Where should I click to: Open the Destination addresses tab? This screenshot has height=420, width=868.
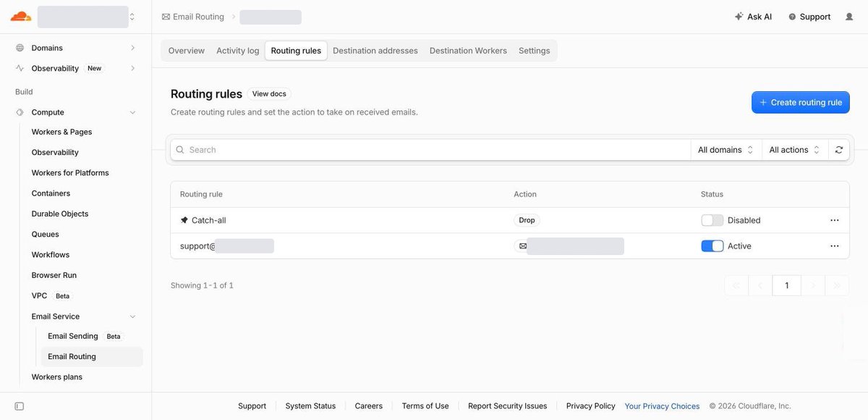[375, 51]
